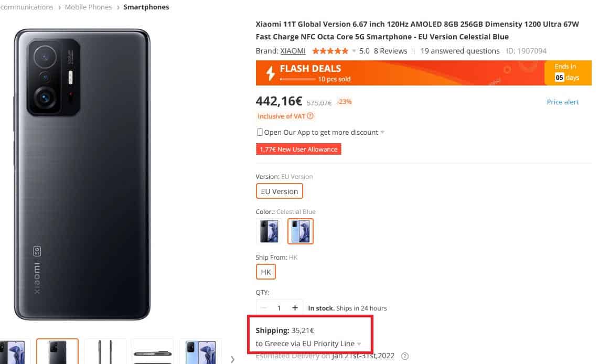Go to Mobile Phones breadcrumb
This screenshot has width=599, height=364.
88,7
